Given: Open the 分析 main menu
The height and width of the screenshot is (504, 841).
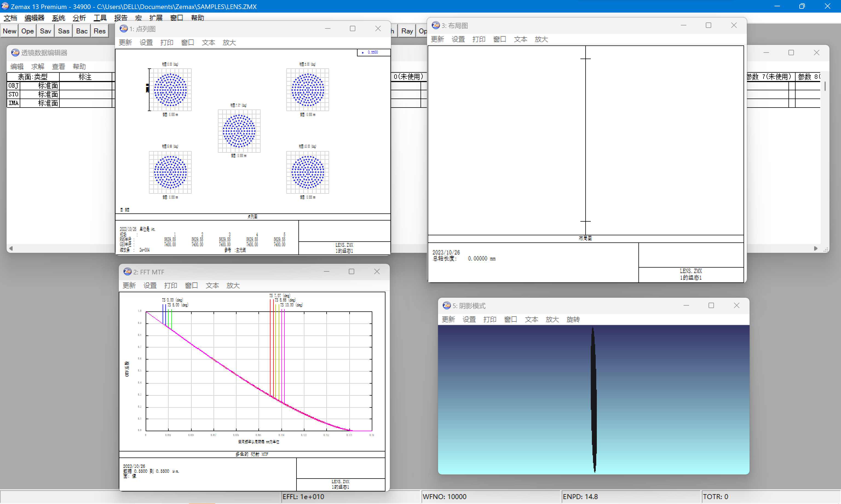Looking at the screenshot, I should pos(79,18).
